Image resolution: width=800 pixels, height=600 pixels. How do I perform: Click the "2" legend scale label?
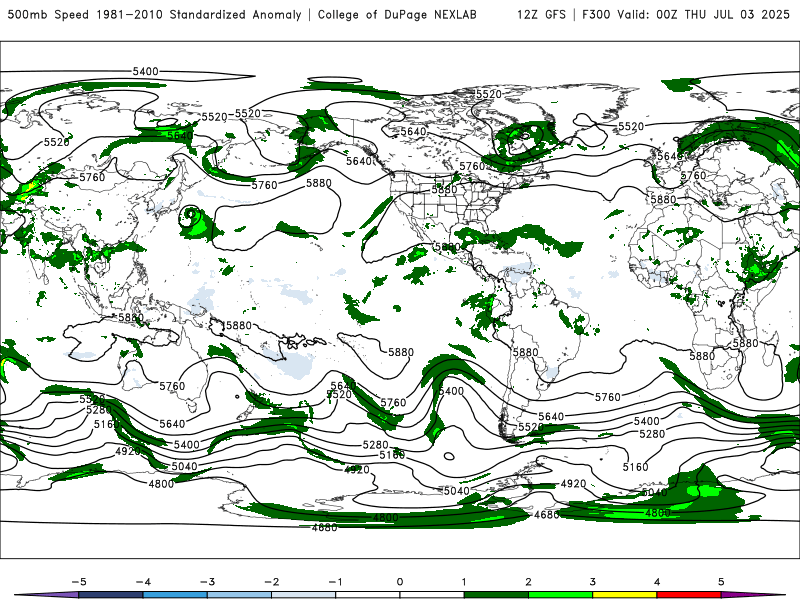(x=528, y=582)
